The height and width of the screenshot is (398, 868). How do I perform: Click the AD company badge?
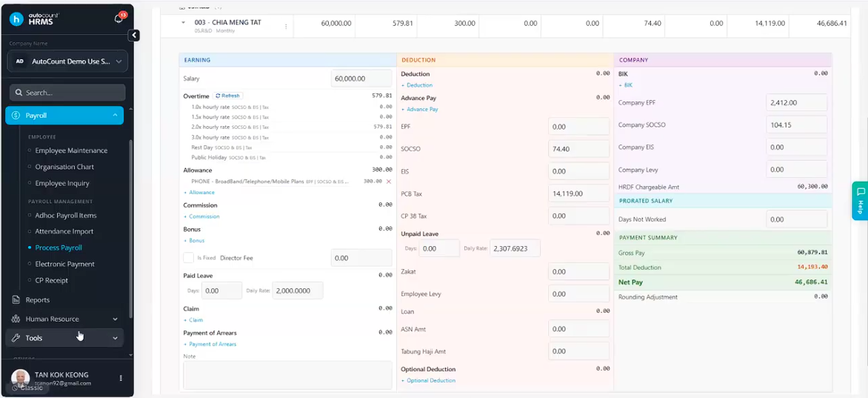click(x=19, y=62)
